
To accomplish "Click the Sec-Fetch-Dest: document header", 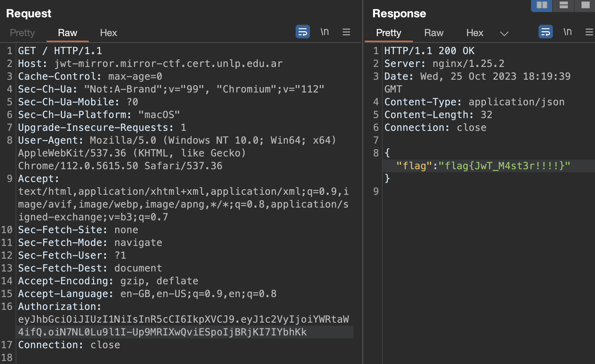I will click(90, 268).
